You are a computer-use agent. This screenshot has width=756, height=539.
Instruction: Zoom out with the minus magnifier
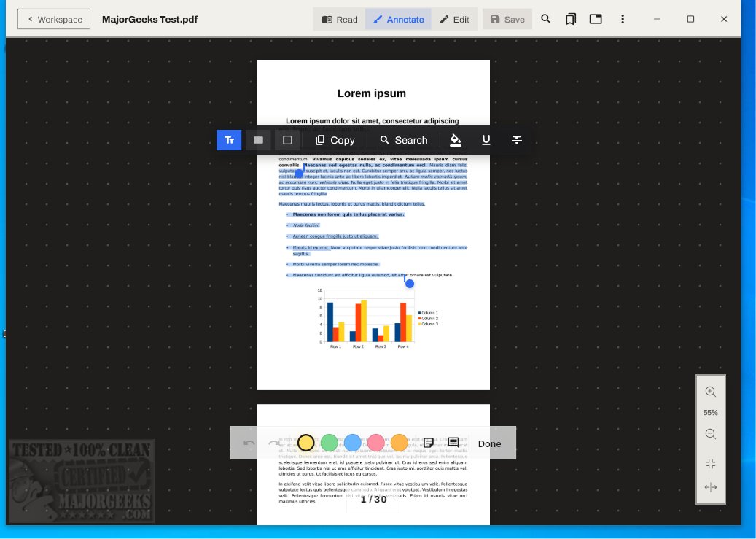[x=710, y=434]
